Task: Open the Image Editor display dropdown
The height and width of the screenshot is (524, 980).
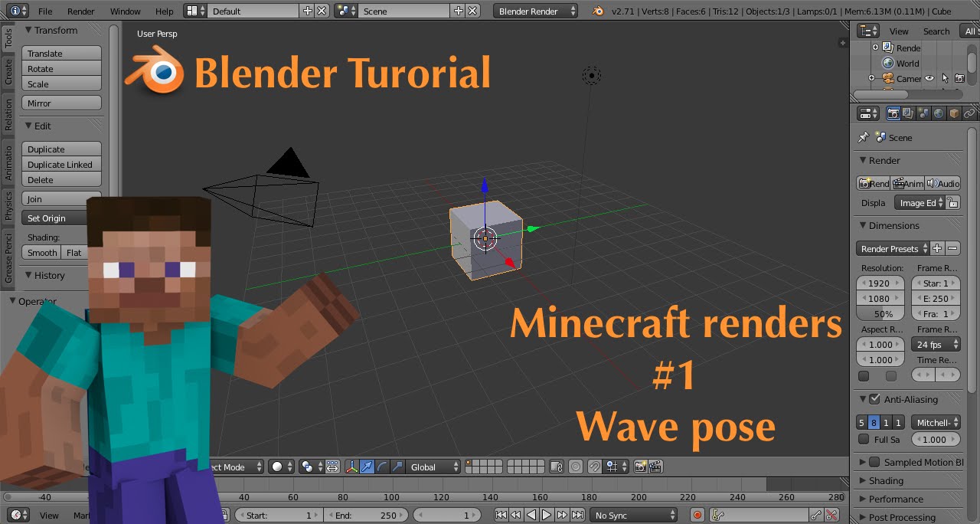Action: click(920, 203)
